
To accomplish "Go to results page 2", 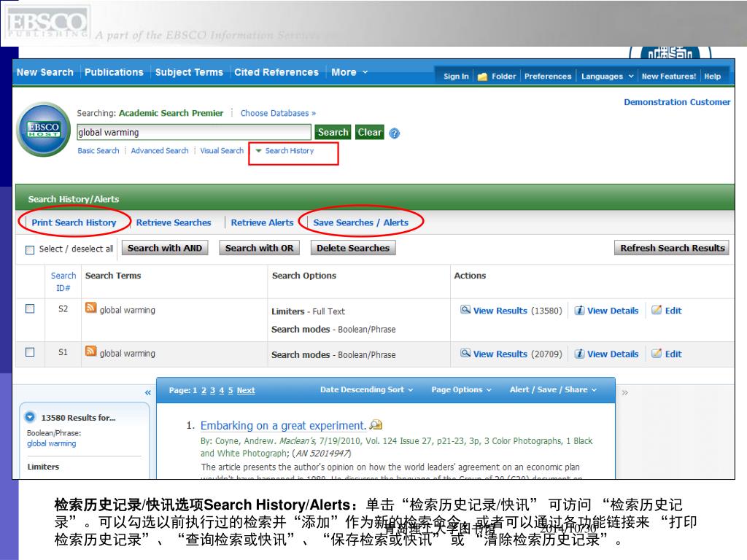I will point(204,391).
